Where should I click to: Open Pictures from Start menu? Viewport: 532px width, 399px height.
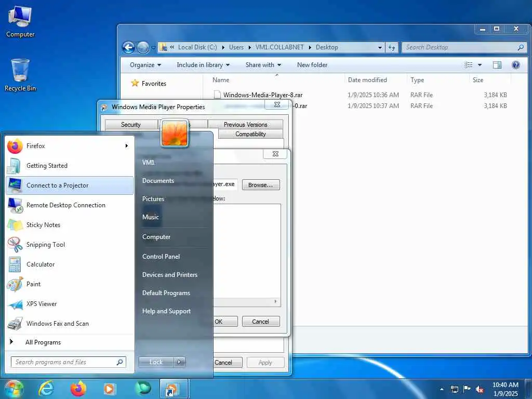point(153,199)
